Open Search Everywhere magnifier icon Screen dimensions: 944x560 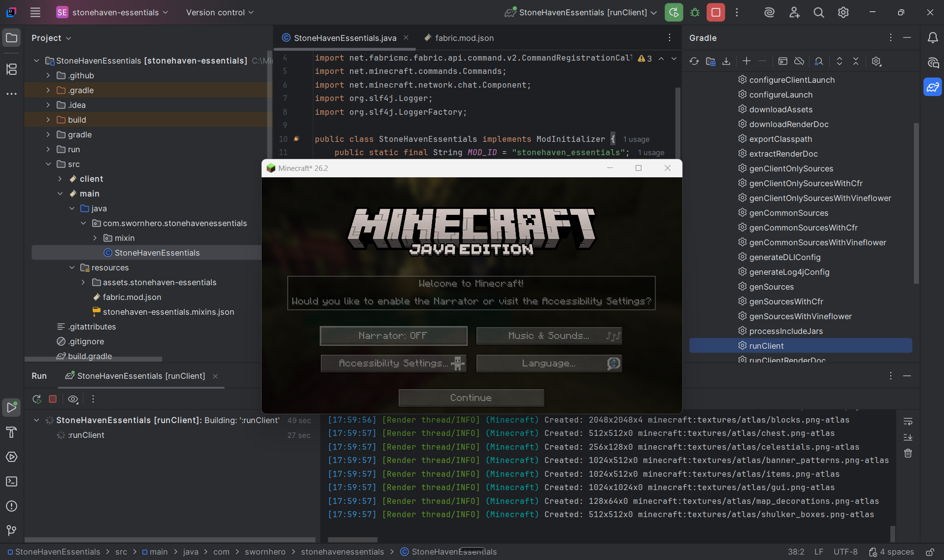click(x=818, y=12)
